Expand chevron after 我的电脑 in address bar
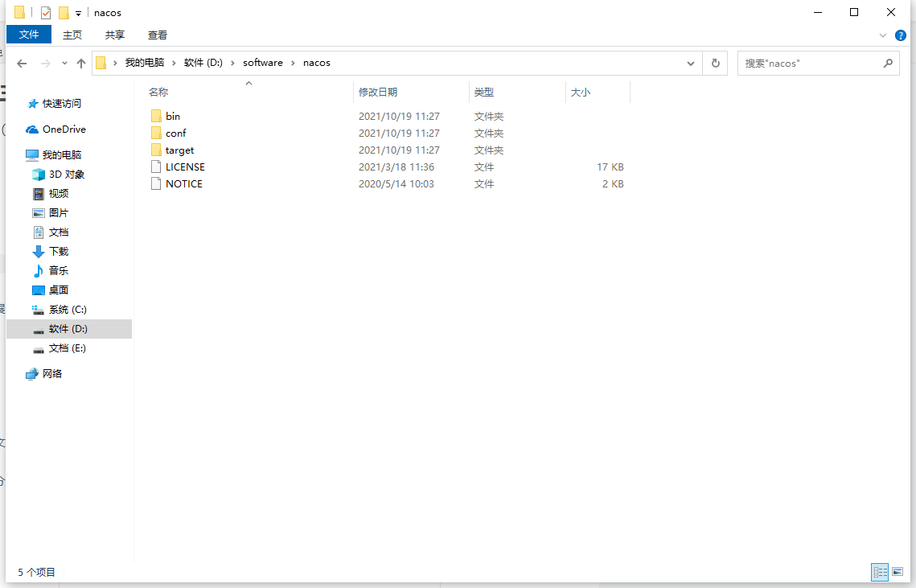This screenshot has height=588, width=916. (174, 63)
